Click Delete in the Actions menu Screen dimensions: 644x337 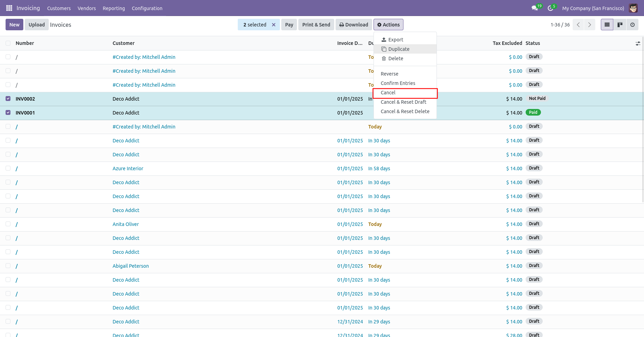pyautogui.click(x=405, y=58)
